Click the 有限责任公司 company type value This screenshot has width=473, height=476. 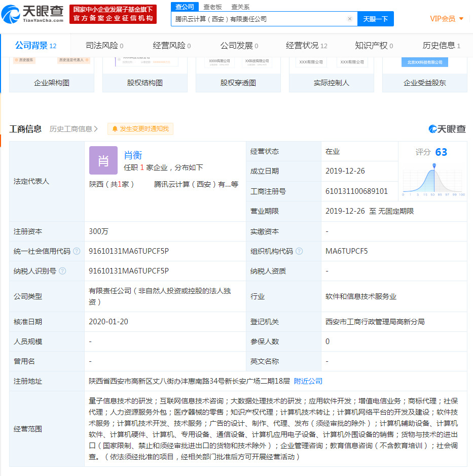click(160, 296)
